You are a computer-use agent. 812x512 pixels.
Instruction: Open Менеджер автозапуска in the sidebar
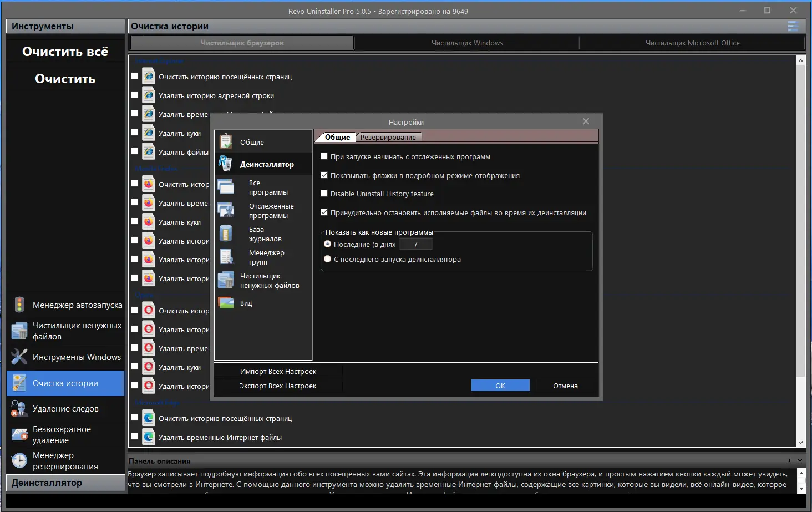(x=65, y=305)
